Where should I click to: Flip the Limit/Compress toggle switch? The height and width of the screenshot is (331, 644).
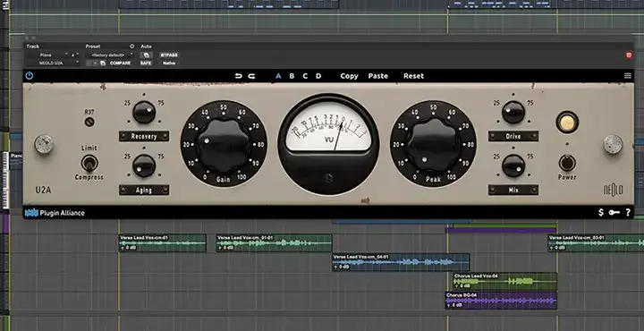click(x=88, y=163)
